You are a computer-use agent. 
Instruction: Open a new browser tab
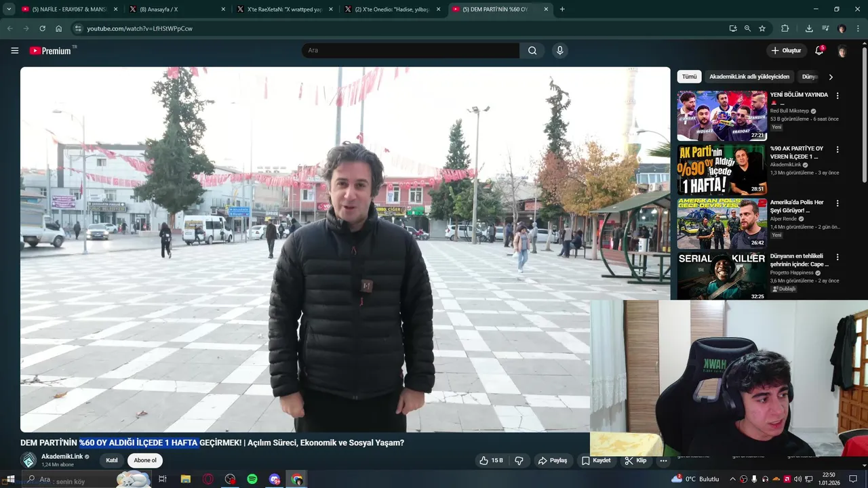(562, 9)
